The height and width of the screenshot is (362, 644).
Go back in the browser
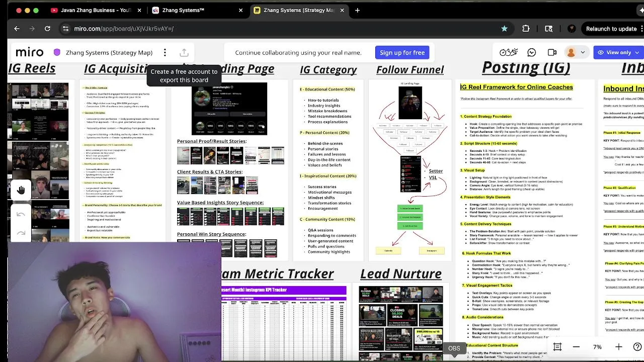coord(17,29)
